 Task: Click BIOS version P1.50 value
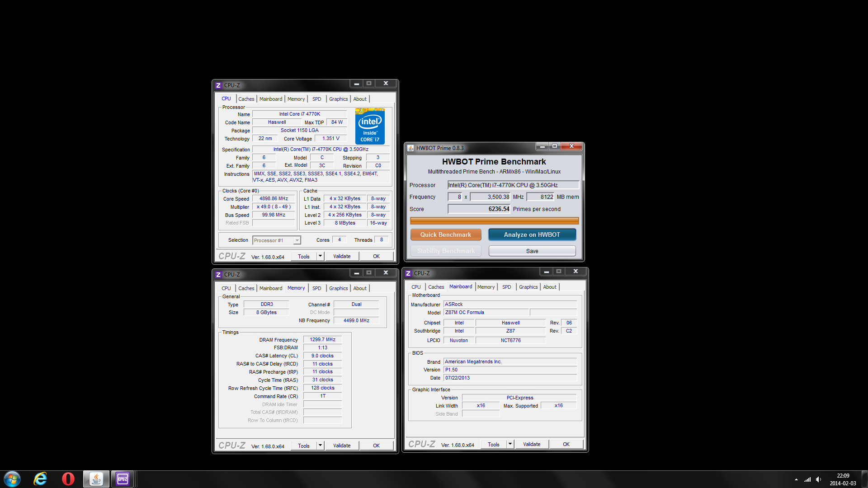click(510, 370)
